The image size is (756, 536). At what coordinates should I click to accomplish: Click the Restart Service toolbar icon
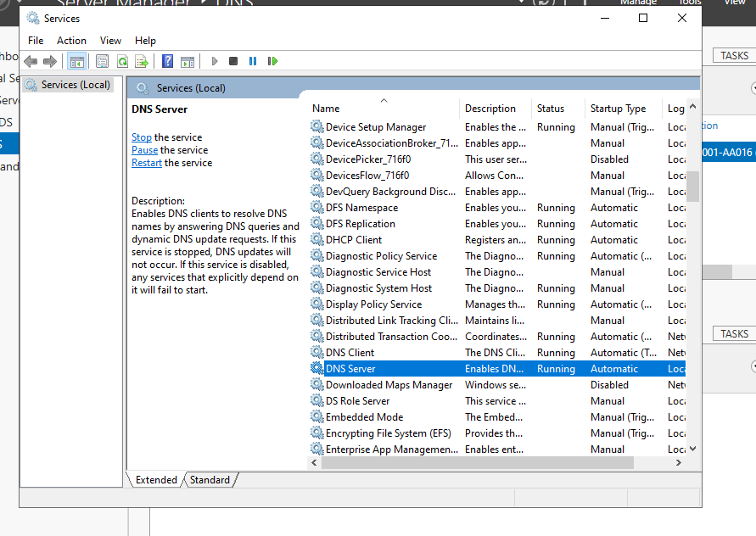272,61
